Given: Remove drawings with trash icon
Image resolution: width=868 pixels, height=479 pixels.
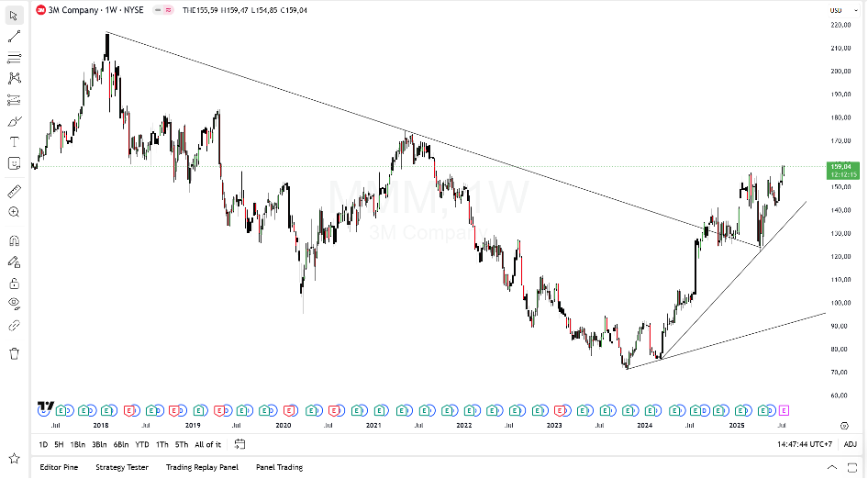Looking at the screenshot, I should click(x=14, y=353).
